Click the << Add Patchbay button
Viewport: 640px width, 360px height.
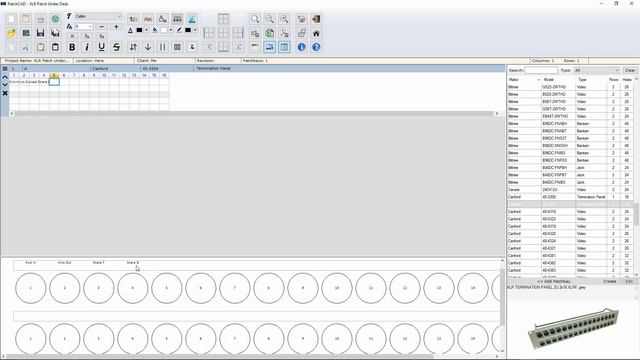click(x=553, y=282)
